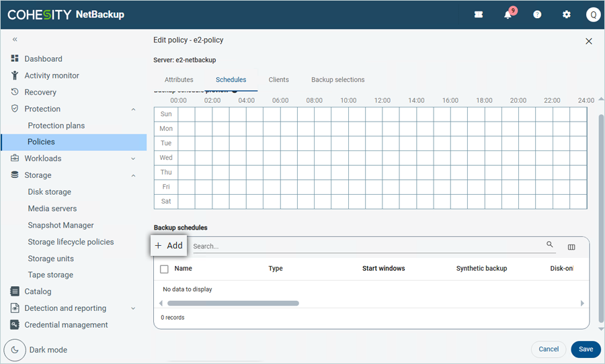Open the notifications bell icon

tap(508, 15)
